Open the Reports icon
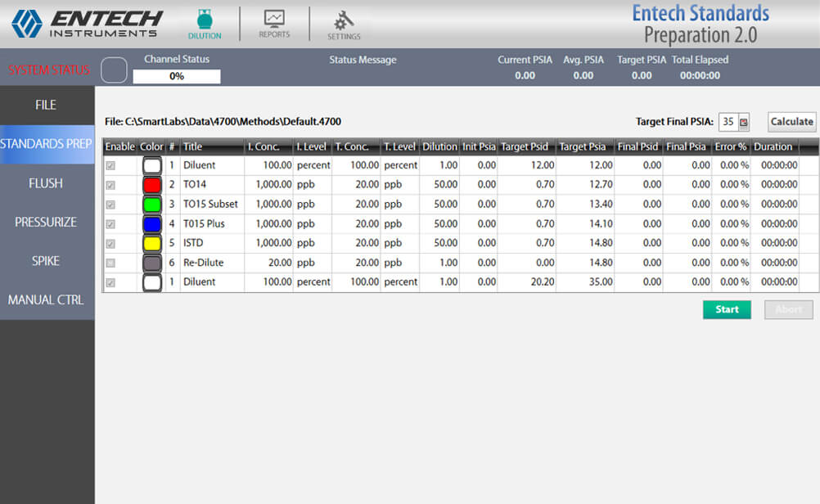The height and width of the screenshot is (504, 820). (274, 24)
